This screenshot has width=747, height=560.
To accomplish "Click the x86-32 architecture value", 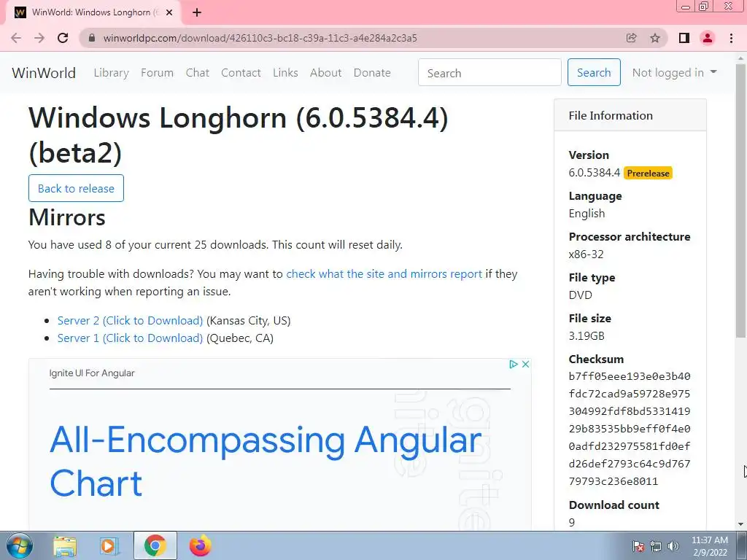I will [586, 254].
